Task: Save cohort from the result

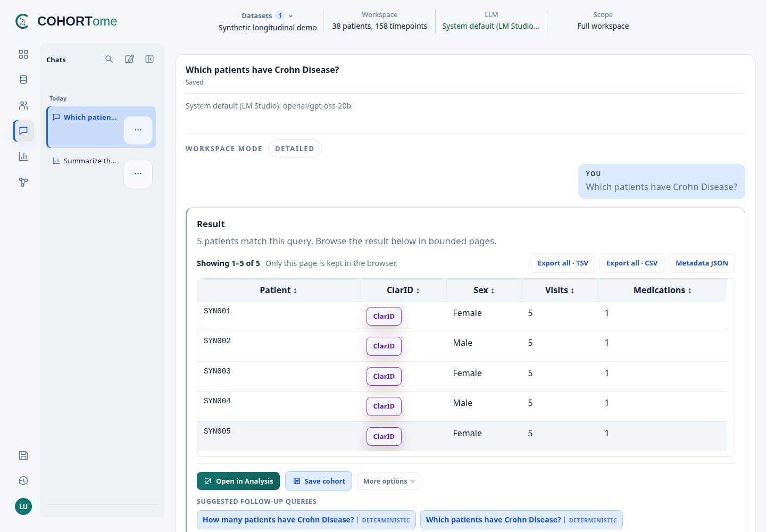Action: click(319, 481)
